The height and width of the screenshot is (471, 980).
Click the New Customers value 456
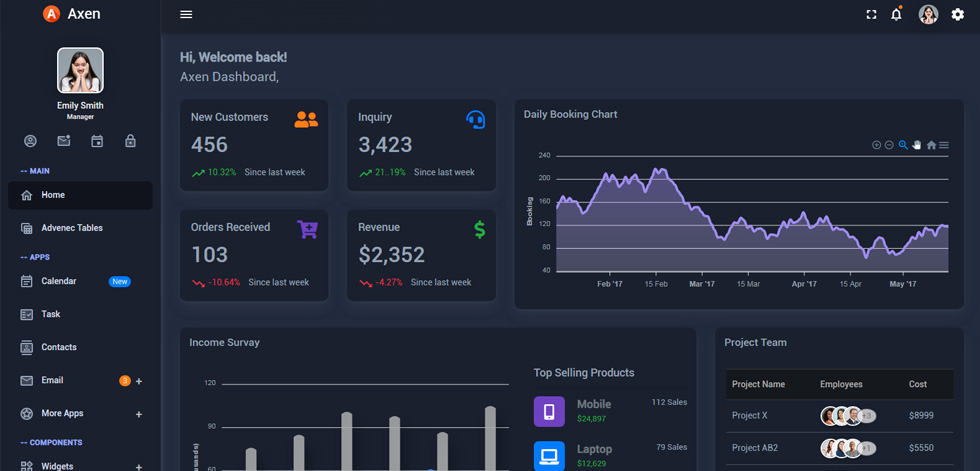pyautogui.click(x=209, y=145)
